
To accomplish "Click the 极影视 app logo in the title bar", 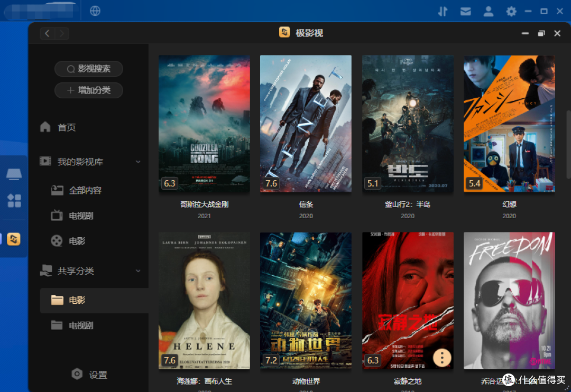I will pos(284,32).
